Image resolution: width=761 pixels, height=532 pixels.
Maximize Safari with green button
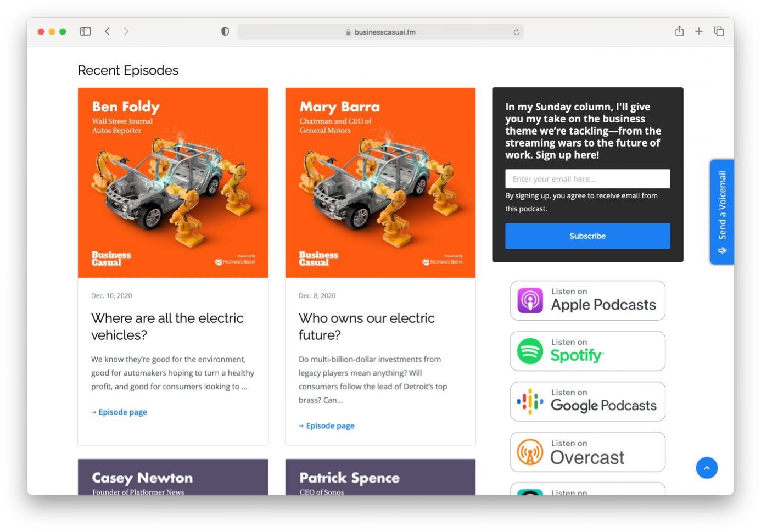tap(63, 31)
